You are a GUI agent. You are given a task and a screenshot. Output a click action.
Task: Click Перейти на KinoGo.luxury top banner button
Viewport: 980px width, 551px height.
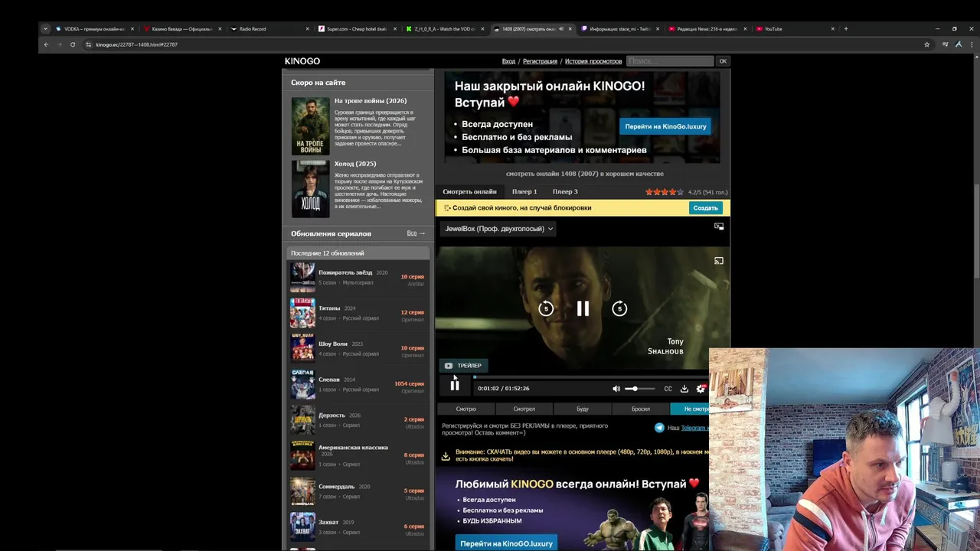[665, 126]
